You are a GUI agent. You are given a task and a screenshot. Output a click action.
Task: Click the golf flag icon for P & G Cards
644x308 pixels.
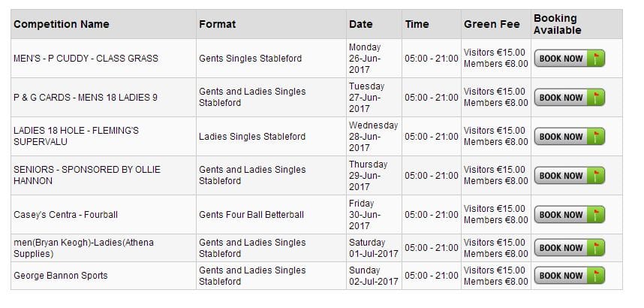[x=596, y=98]
